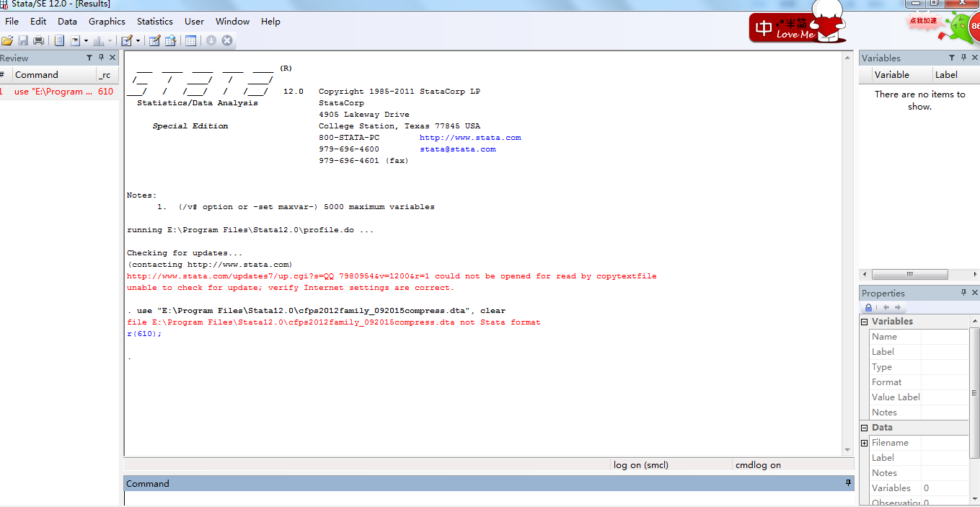Open the Log notebook toolbar icon
This screenshot has height=507, width=980.
[x=59, y=41]
